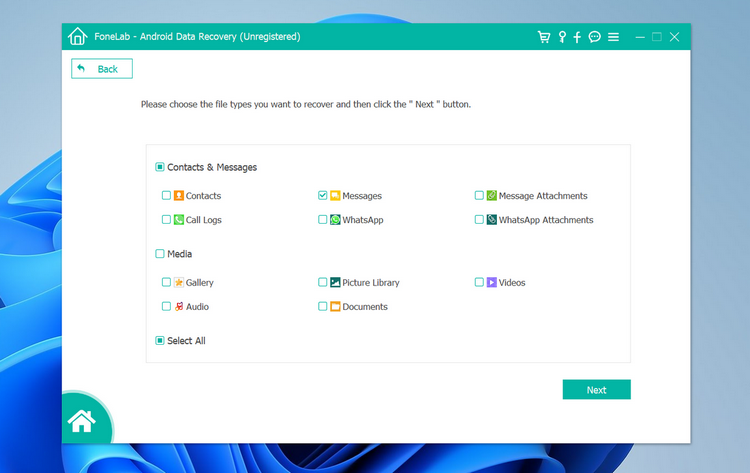This screenshot has height=473, width=750.
Task: Click the 'Call Logs' label text
Action: point(204,220)
